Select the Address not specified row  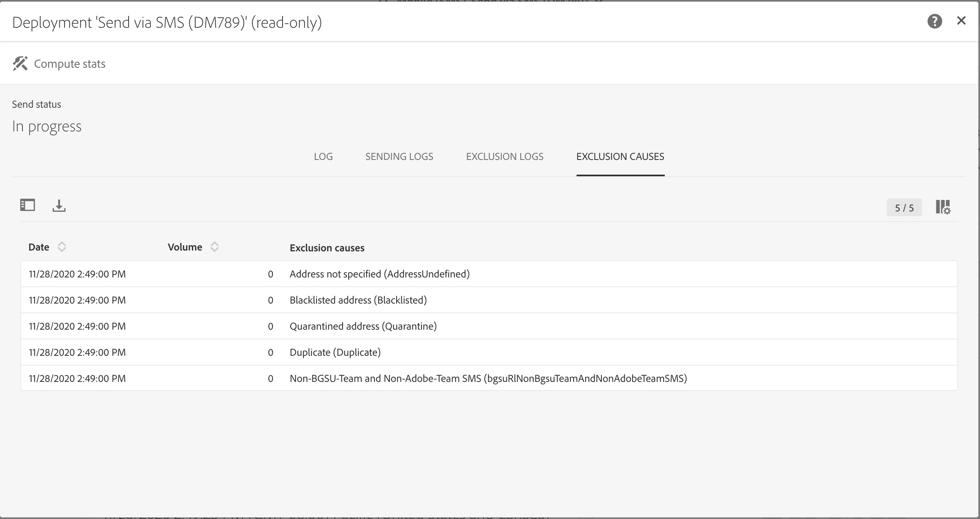click(379, 274)
